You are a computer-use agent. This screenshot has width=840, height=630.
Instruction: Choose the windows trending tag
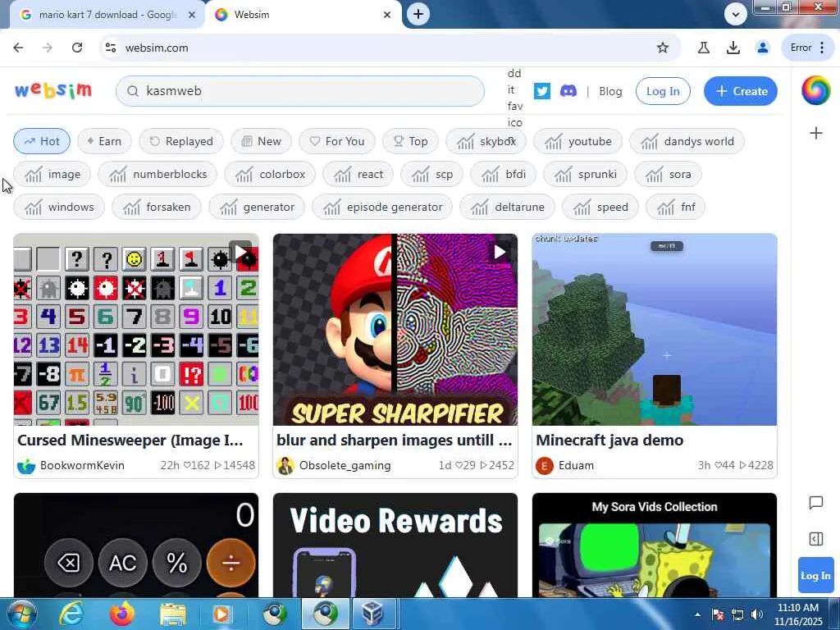[x=59, y=207]
